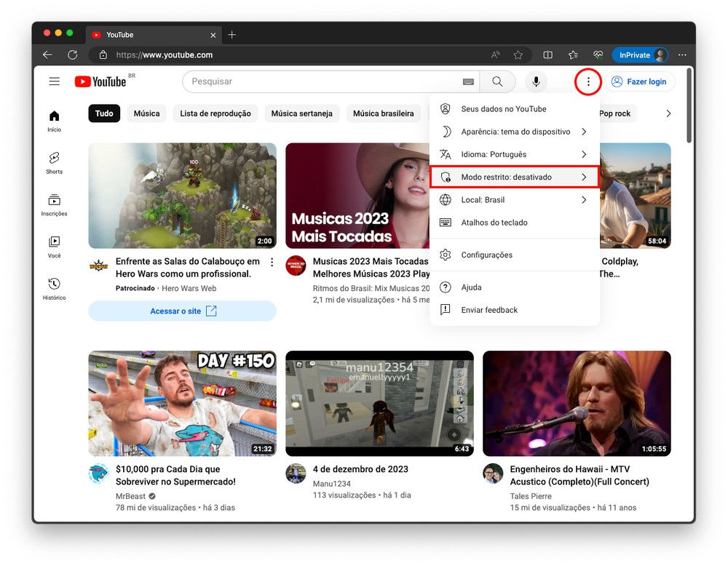Start voice search with microphone icon
Image resolution: width=728 pixels, height=566 pixels.
coord(536,81)
